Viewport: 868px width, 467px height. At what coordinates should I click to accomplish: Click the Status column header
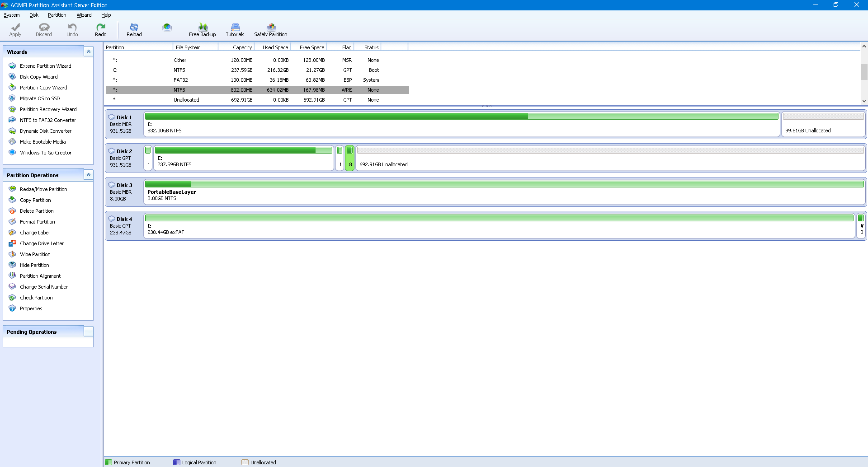[x=368, y=47]
